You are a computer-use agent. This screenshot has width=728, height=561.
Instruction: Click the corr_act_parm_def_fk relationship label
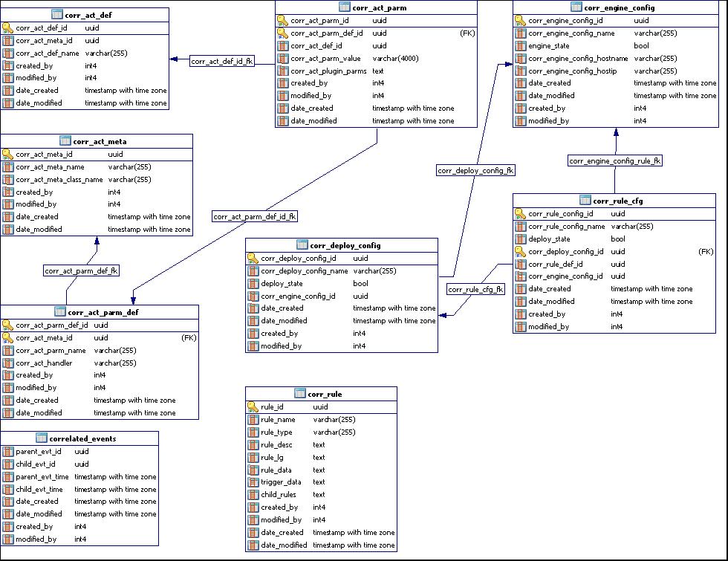pos(82,271)
